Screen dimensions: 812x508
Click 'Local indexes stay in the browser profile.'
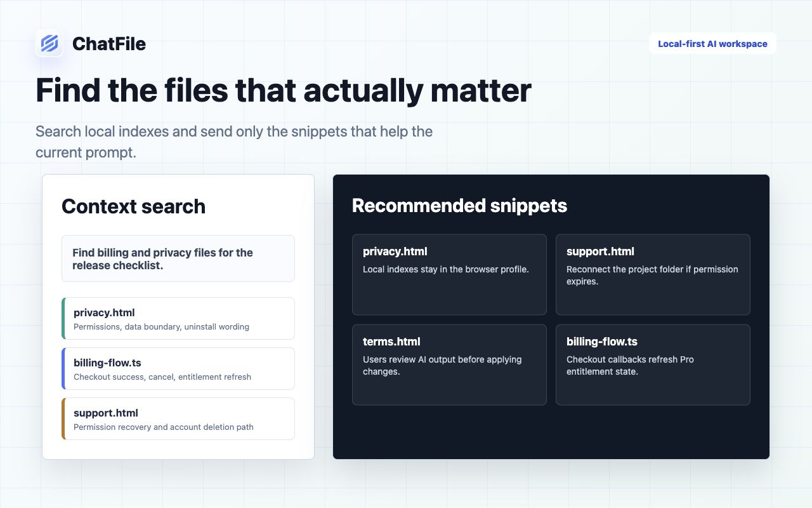(x=446, y=269)
